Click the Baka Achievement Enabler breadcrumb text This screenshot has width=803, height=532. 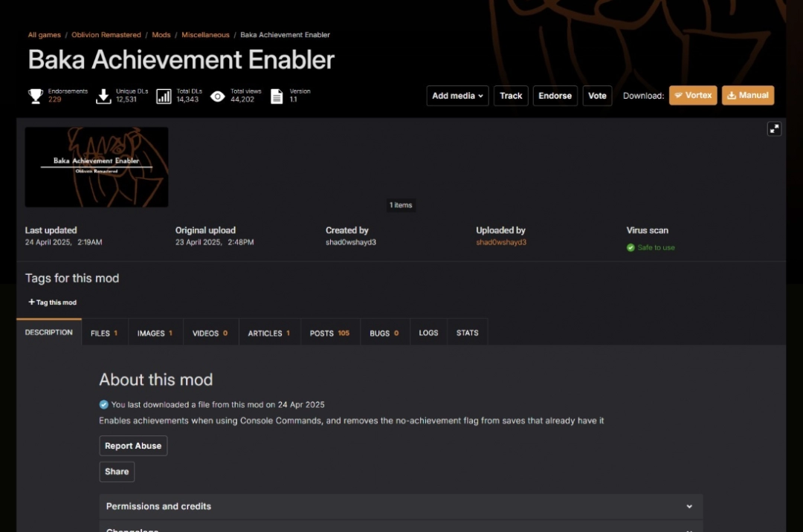[x=286, y=35]
